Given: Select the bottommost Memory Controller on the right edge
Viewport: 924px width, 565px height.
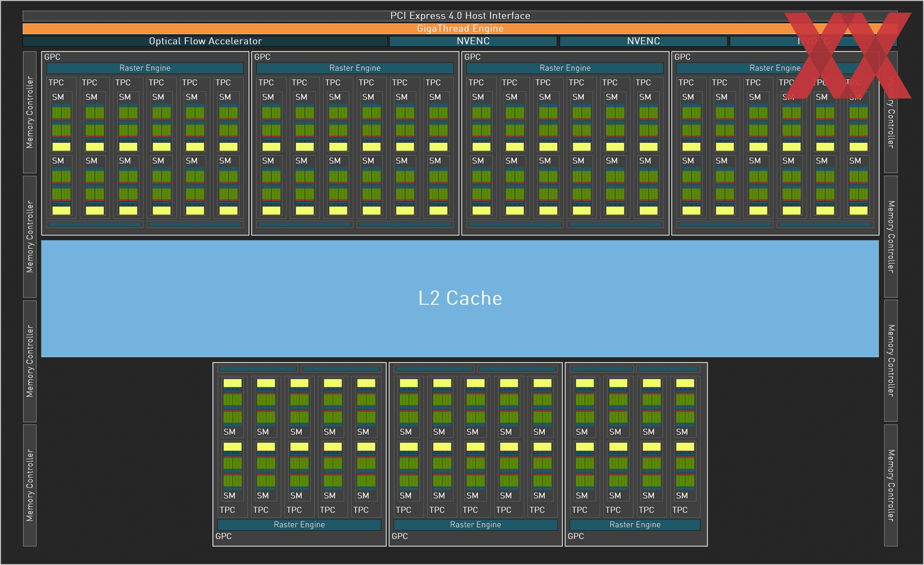Looking at the screenshot, I should coord(891,485).
